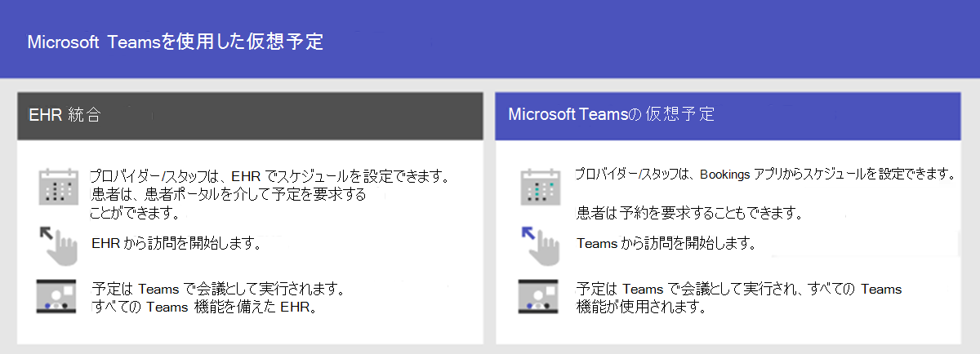Click text すべての Teams 機能を備えた EHR

[x=204, y=308]
